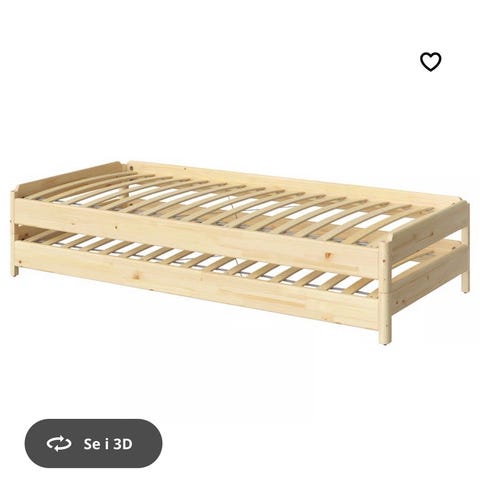480x480 pixels.
Task: Click the wood knot on the upper front rail
Action: pos(329,255)
